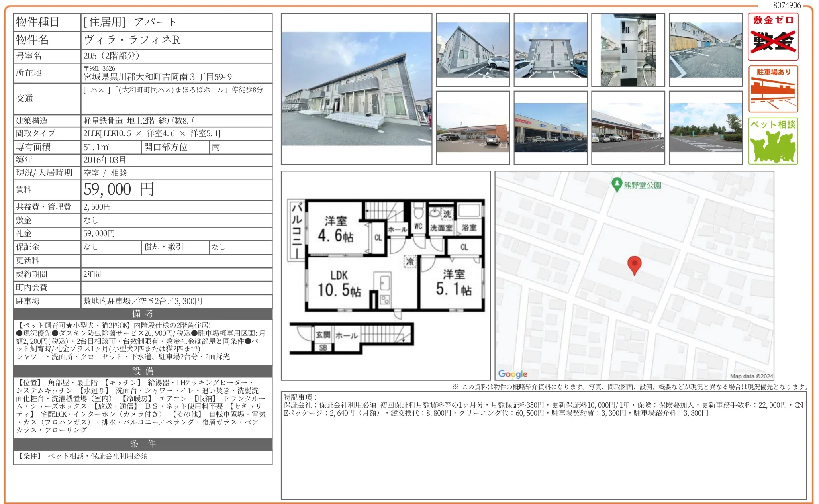The height and width of the screenshot is (504, 819).
Task: Open the empty parking lot photo with trees
Action: tap(706, 127)
